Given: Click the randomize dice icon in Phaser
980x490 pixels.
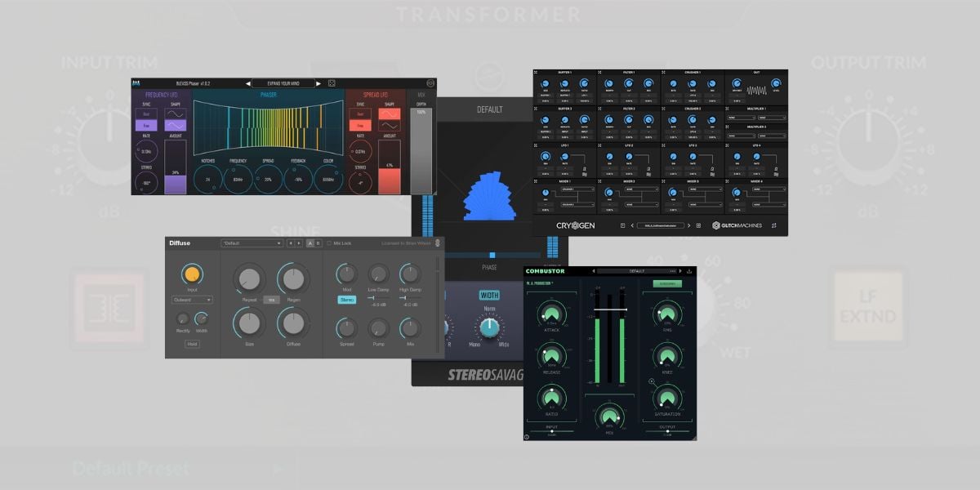Looking at the screenshot, I should [332, 83].
